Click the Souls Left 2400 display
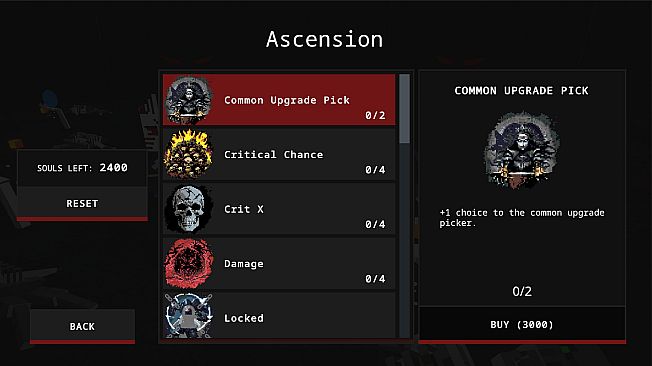This screenshot has height=366, width=652. pos(82,168)
